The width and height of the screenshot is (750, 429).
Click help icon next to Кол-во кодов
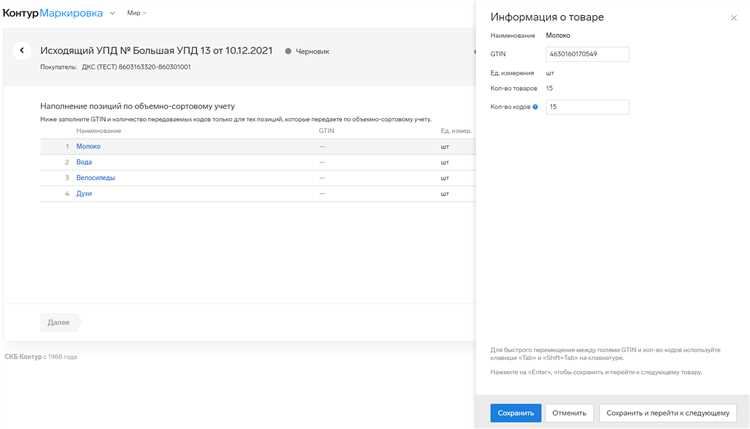pyautogui.click(x=536, y=107)
